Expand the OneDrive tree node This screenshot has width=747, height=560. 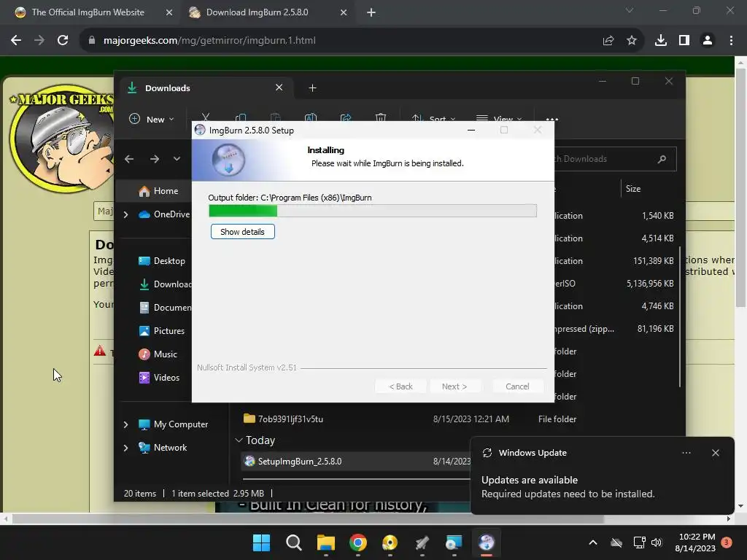[x=125, y=215]
